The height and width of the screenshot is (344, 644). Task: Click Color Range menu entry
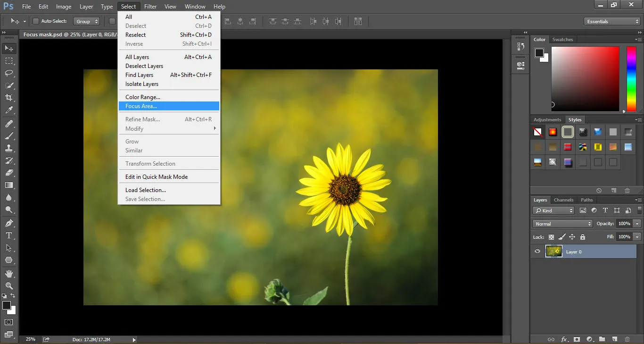click(x=142, y=97)
